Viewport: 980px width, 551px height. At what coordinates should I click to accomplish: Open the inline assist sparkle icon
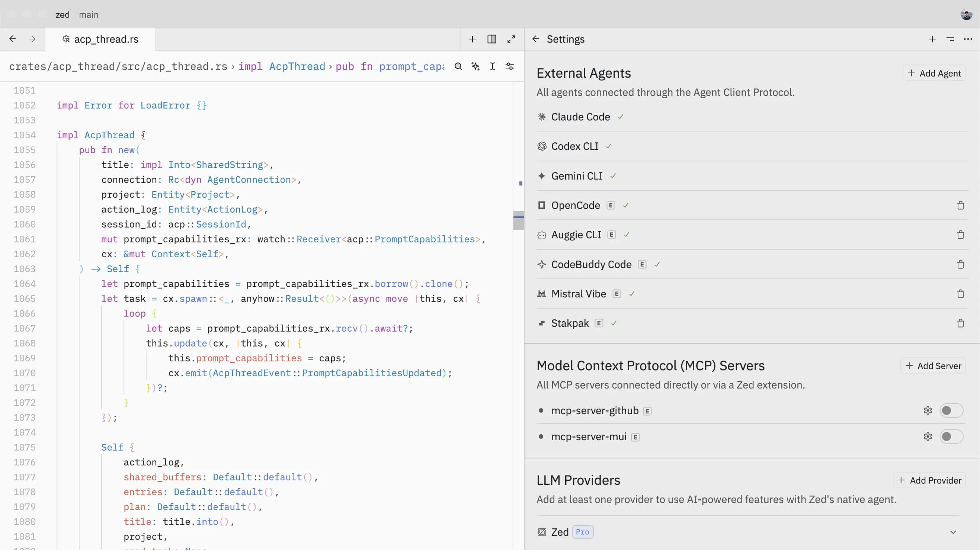pos(475,67)
